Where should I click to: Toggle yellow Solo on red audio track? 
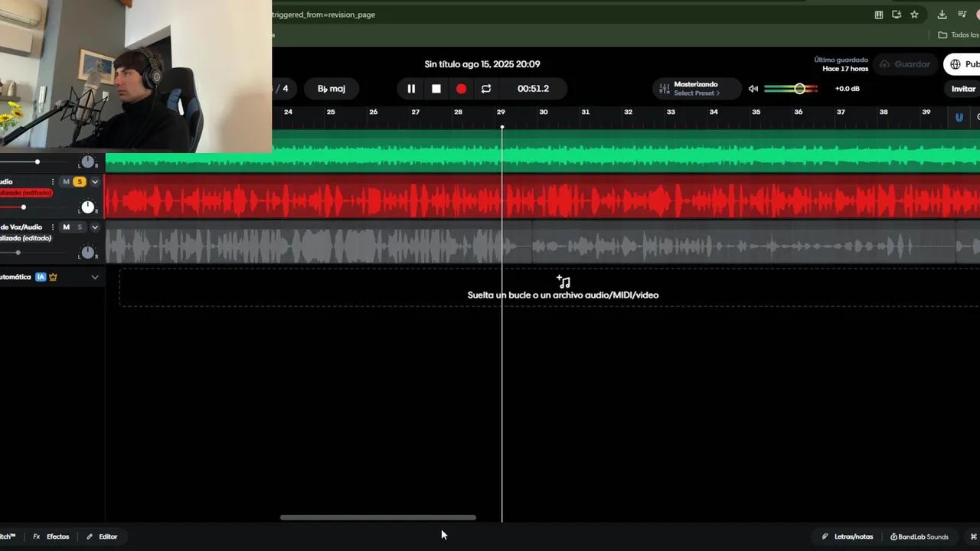pyautogui.click(x=79, y=182)
